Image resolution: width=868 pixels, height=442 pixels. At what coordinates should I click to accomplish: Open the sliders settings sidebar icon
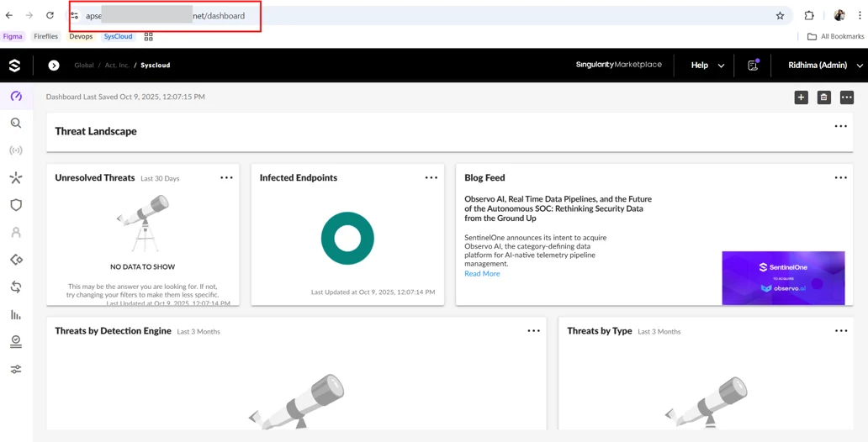tap(16, 369)
